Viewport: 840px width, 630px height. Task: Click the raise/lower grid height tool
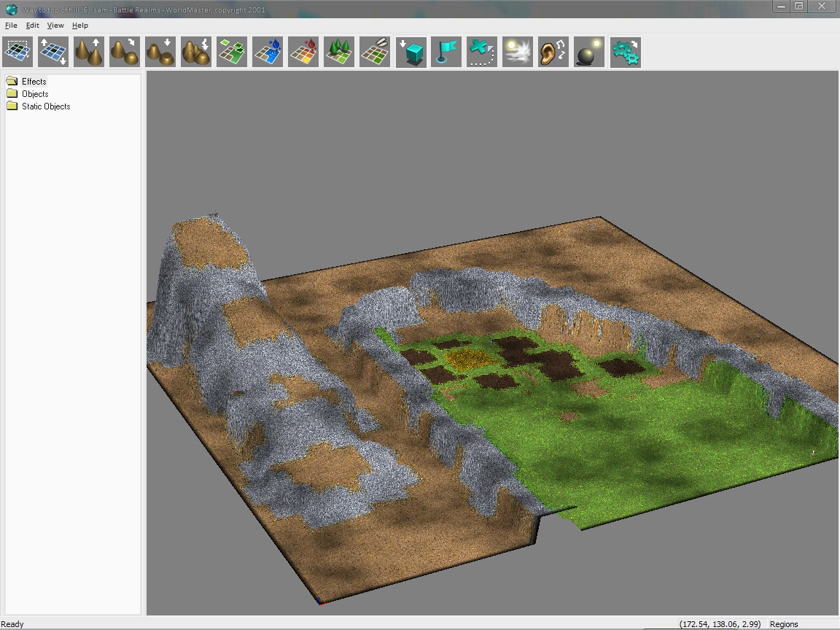click(x=53, y=52)
